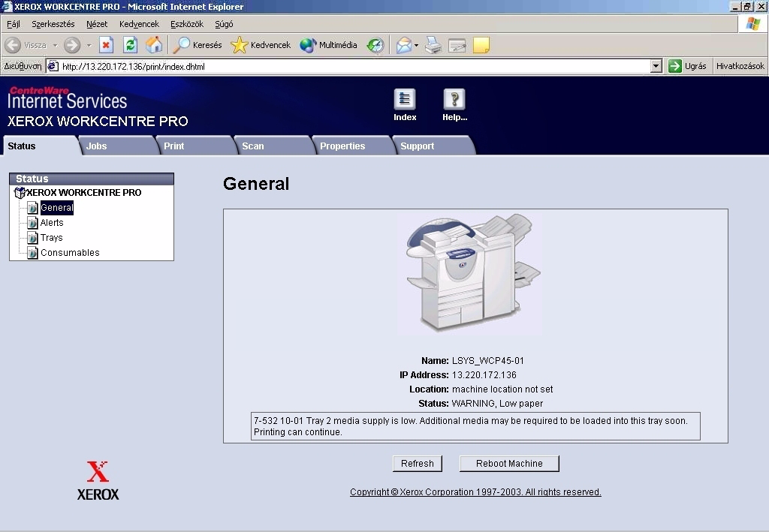Switch to the Status tab

click(x=41, y=146)
